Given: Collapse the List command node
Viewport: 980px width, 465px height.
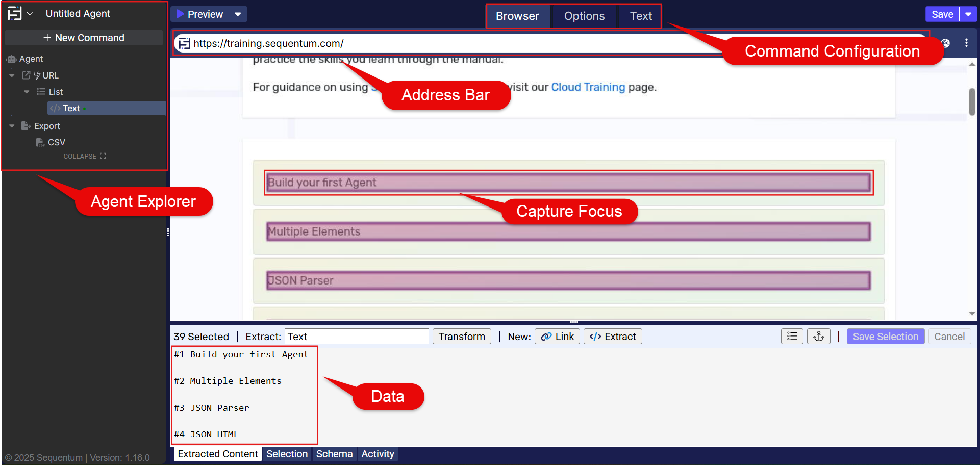Looking at the screenshot, I should (x=27, y=92).
